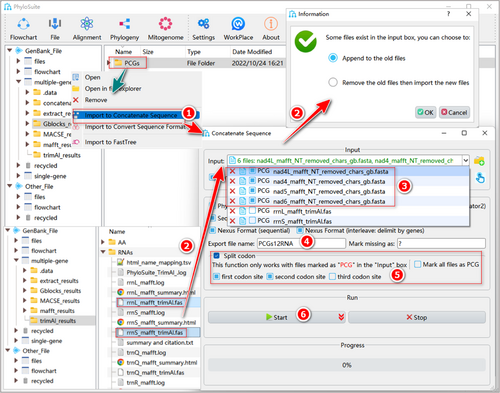Remove nad4L file using its red X
Viewport: 500px width, 393px height.
pyautogui.click(x=232, y=171)
